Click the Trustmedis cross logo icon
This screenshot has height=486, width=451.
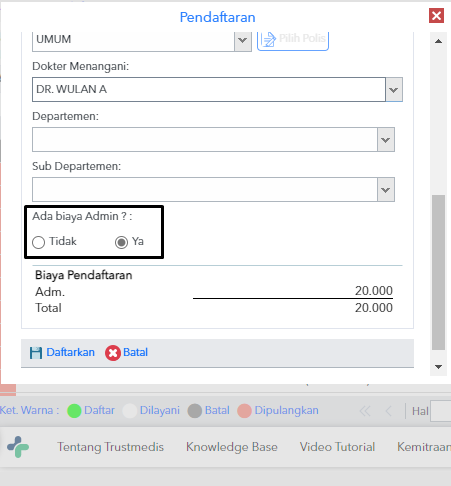18,447
